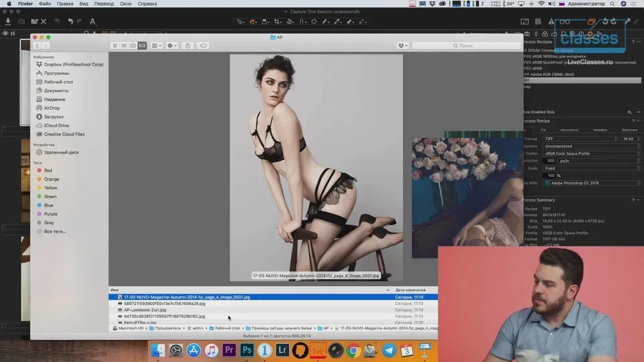Open the Правка menu

[65, 4]
